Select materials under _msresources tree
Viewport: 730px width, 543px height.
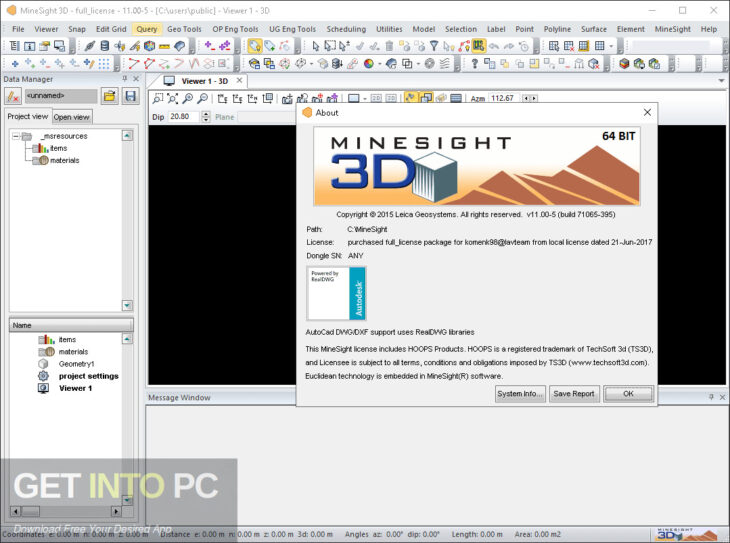[x=64, y=160]
